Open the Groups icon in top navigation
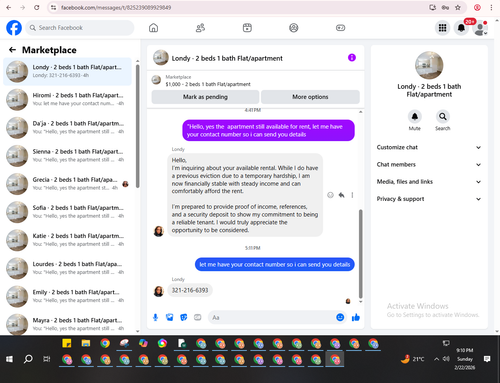 pos(294,28)
